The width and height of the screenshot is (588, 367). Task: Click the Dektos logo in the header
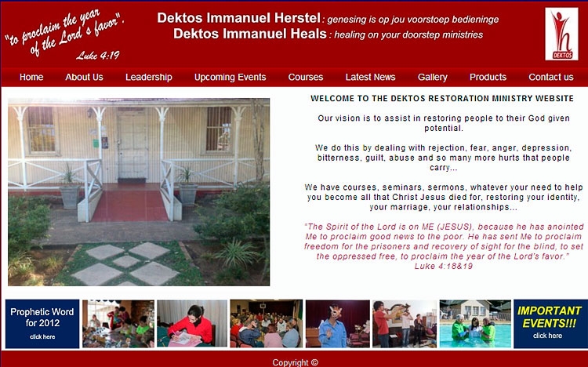561,35
